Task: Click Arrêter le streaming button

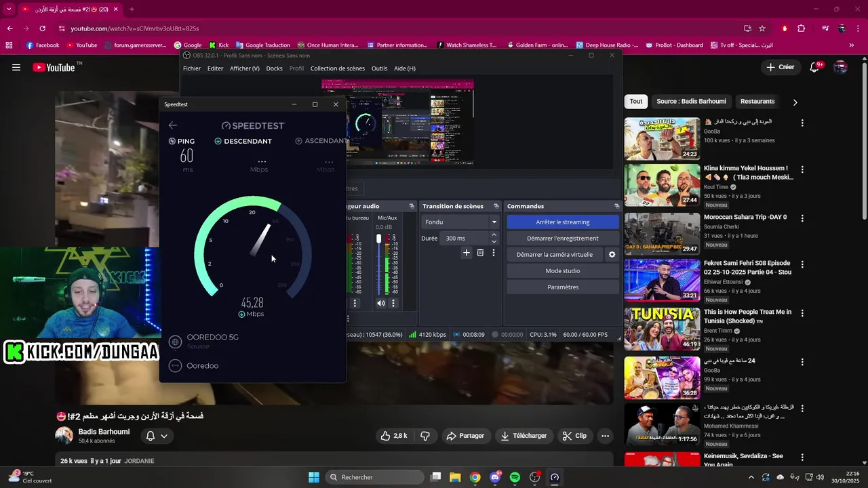Action: click(563, 222)
